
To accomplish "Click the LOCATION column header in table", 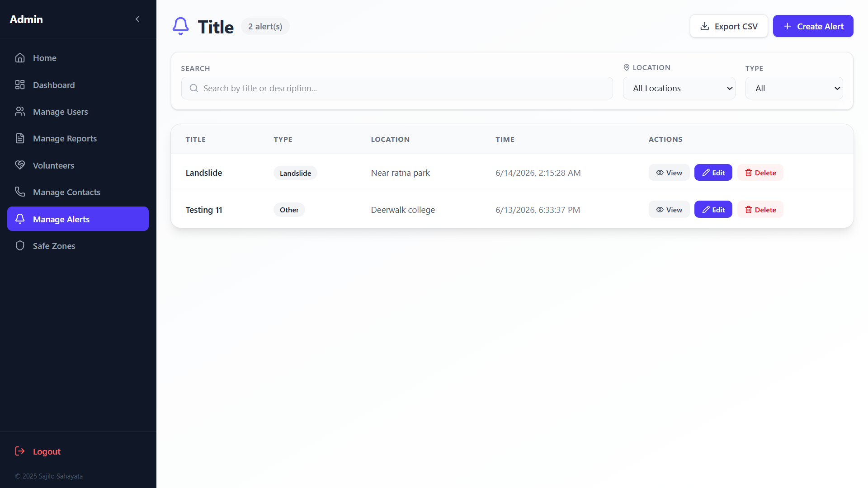I will [x=390, y=139].
